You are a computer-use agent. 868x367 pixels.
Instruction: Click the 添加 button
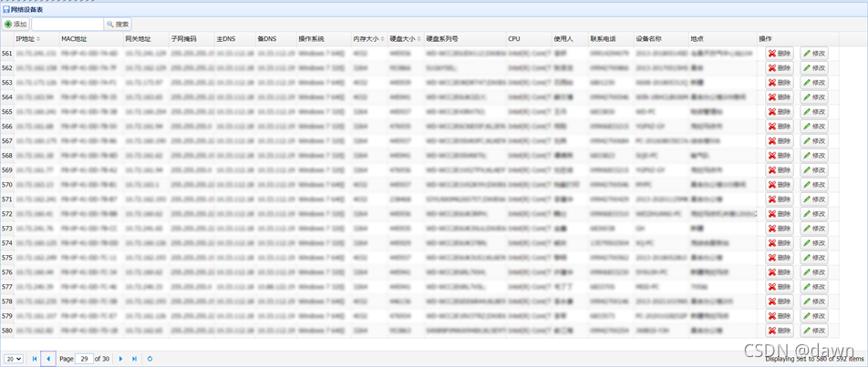point(15,25)
